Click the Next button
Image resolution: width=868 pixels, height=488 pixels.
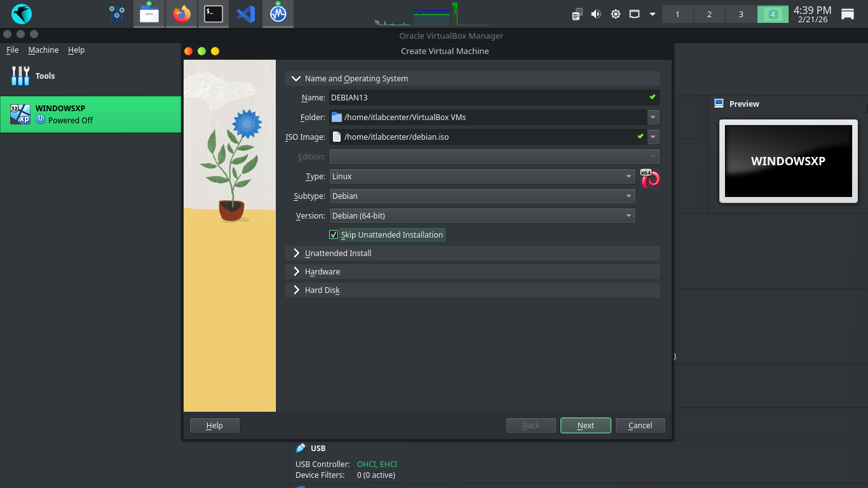585,426
